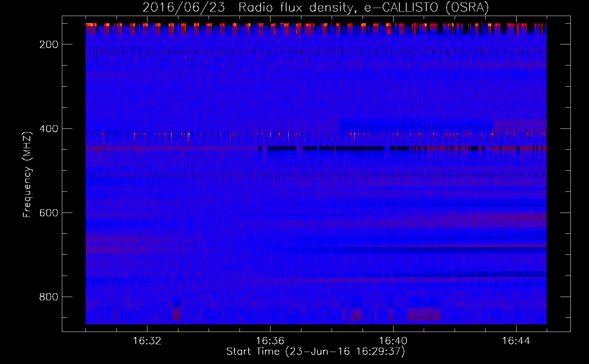
Task: Click the 400 frequency tick label
Action: coord(49,129)
